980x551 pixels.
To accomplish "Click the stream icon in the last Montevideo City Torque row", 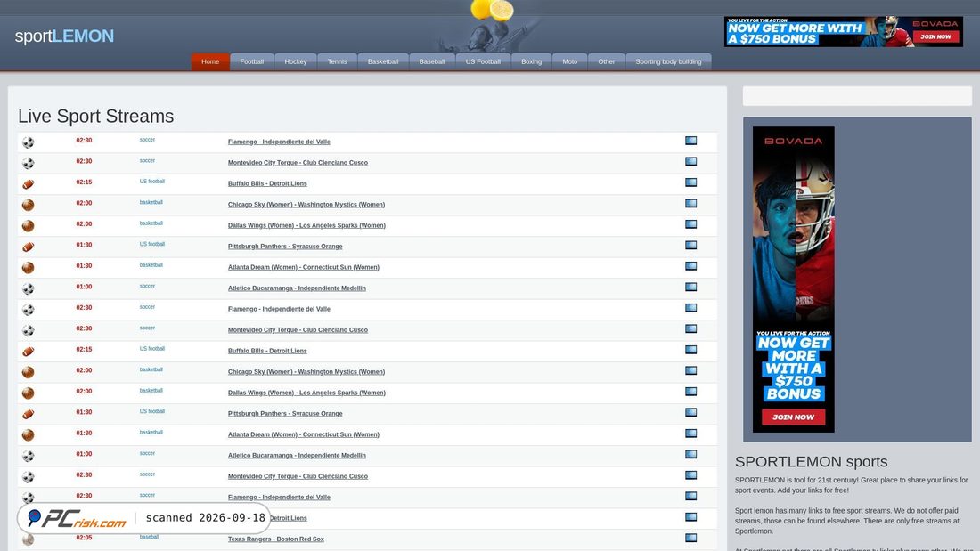I will click(690, 474).
